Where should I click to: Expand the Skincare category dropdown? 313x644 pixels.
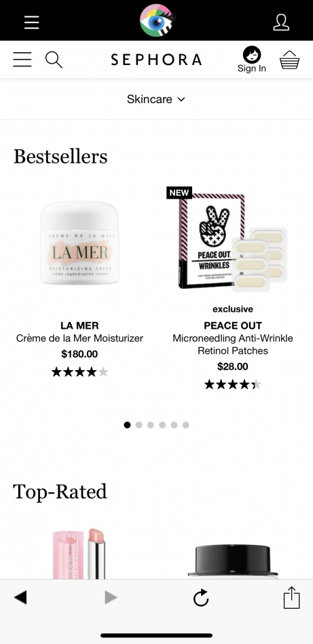pos(156,99)
